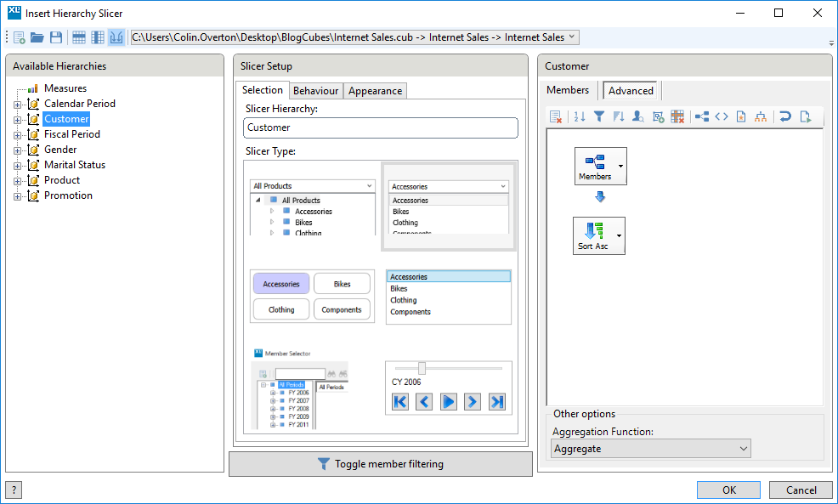Click the Measures item in Available Hierarchies
838x504 pixels.
point(65,88)
